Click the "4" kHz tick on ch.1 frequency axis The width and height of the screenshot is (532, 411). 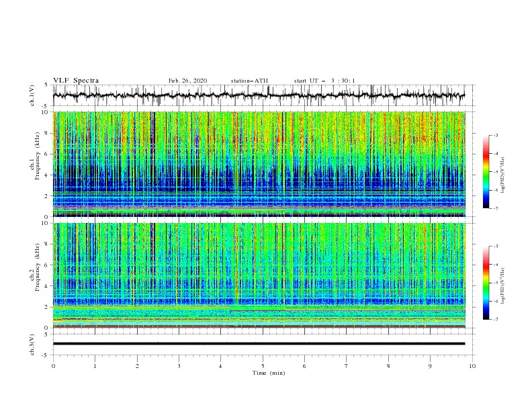(47, 175)
